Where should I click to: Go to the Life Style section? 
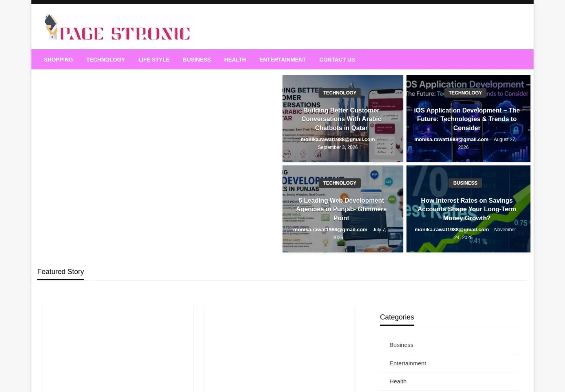point(154,60)
